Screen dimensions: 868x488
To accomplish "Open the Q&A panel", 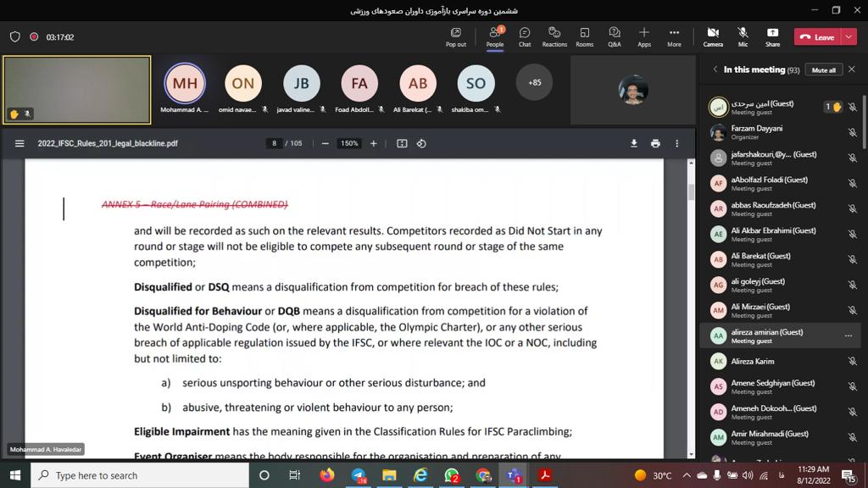I will tap(615, 36).
